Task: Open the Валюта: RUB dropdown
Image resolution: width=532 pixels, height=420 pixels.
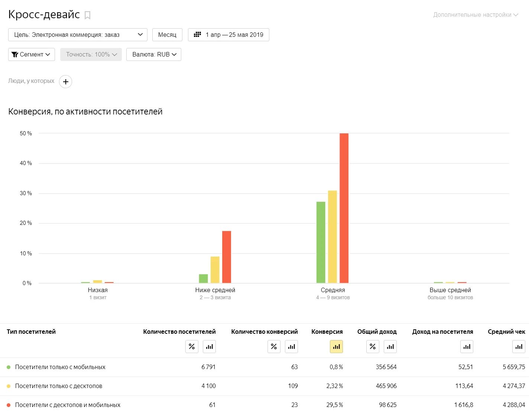Action: (154, 54)
